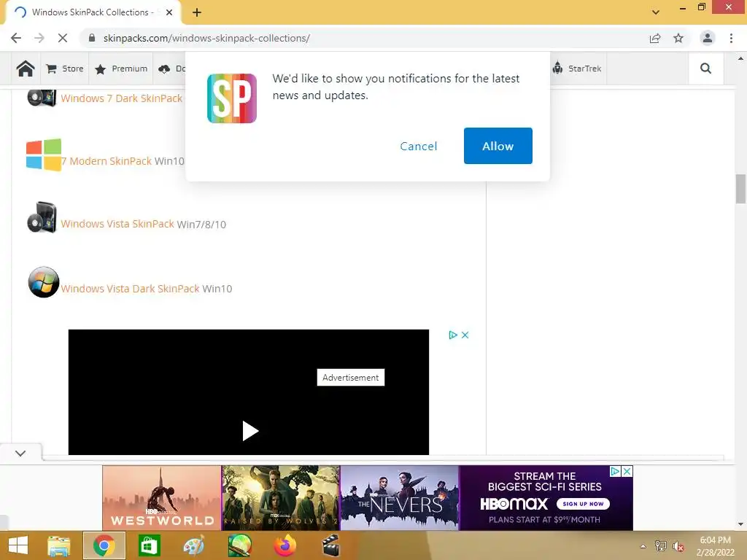The image size is (747, 560).
Task: Open Windows 7 Dark SkinPack link
Action: tap(122, 98)
